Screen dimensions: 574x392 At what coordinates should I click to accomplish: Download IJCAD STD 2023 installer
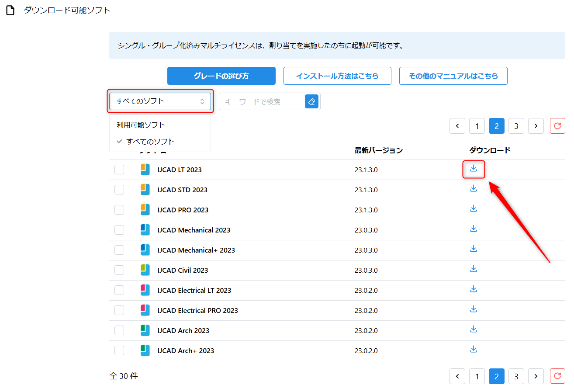[474, 188]
